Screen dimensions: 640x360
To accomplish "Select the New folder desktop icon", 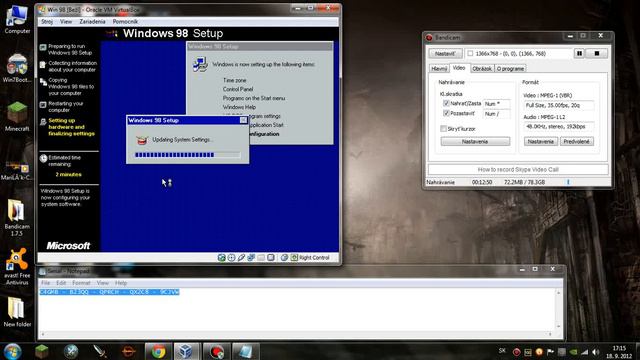I will 17,312.
